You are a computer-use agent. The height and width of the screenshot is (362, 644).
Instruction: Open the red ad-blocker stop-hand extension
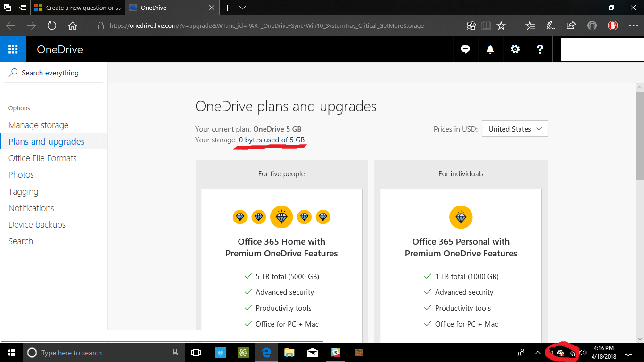click(613, 26)
